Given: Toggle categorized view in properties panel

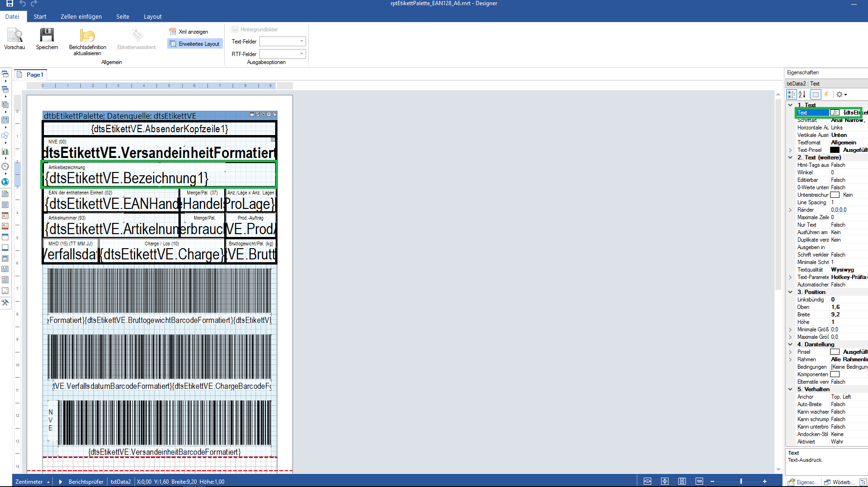Looking at the screenshot, I should tap(791, 94).
